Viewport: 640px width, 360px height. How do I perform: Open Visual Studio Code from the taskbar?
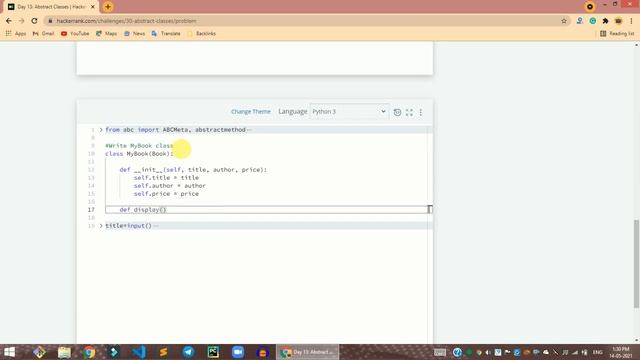[139, 352]
